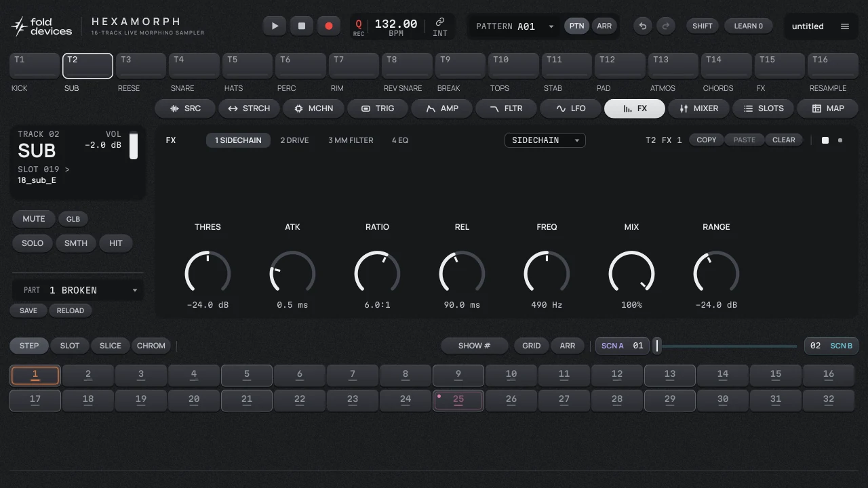Open the hamburger menu beside untitled
This screenshot has height=488, width=868.
(845, 26)
